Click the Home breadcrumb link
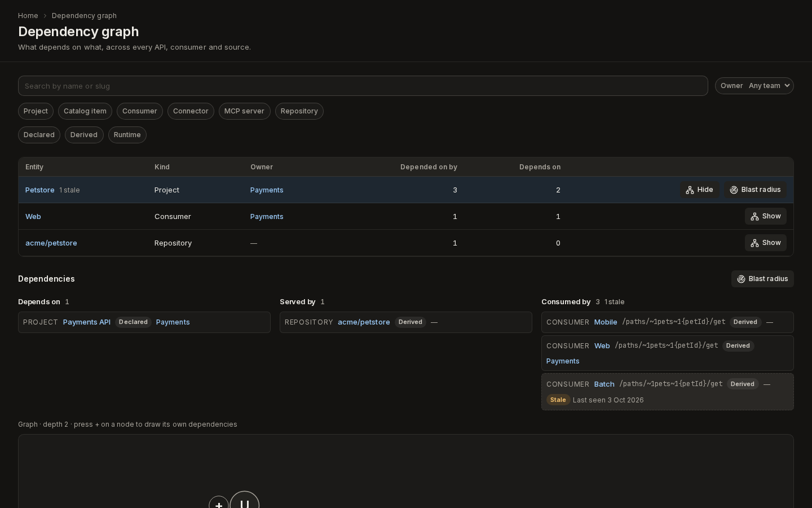 28,15
